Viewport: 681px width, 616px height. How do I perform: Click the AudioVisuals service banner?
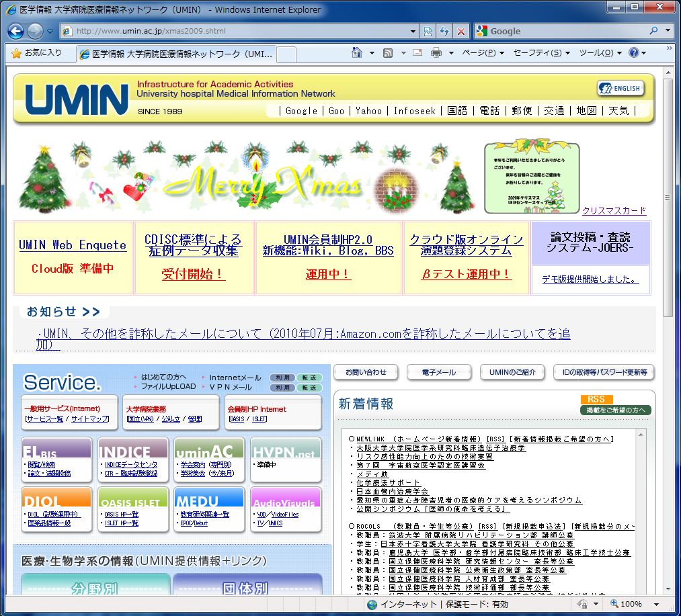285,498
